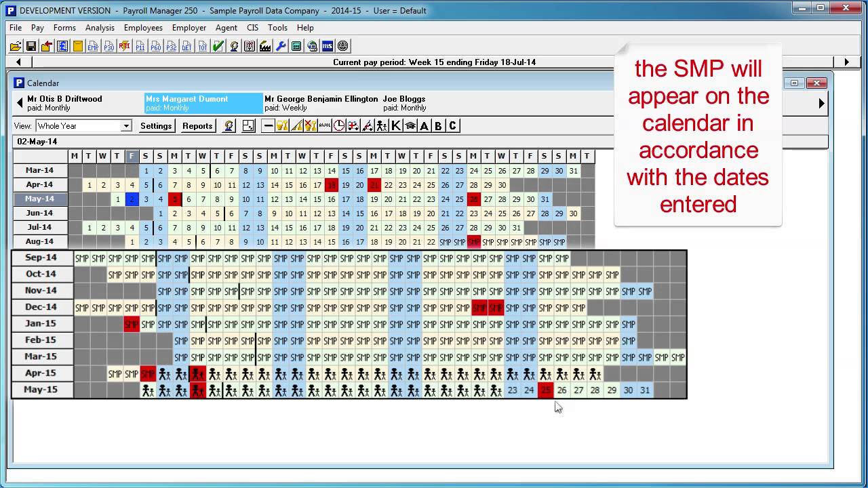Open the P60 form icon
868x488 pixels.
[155, 46]
